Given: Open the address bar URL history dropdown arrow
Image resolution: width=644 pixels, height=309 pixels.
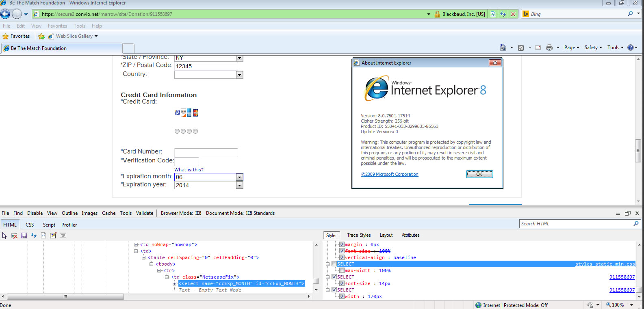Looking at the screenshot, I should tap(429, 14).
